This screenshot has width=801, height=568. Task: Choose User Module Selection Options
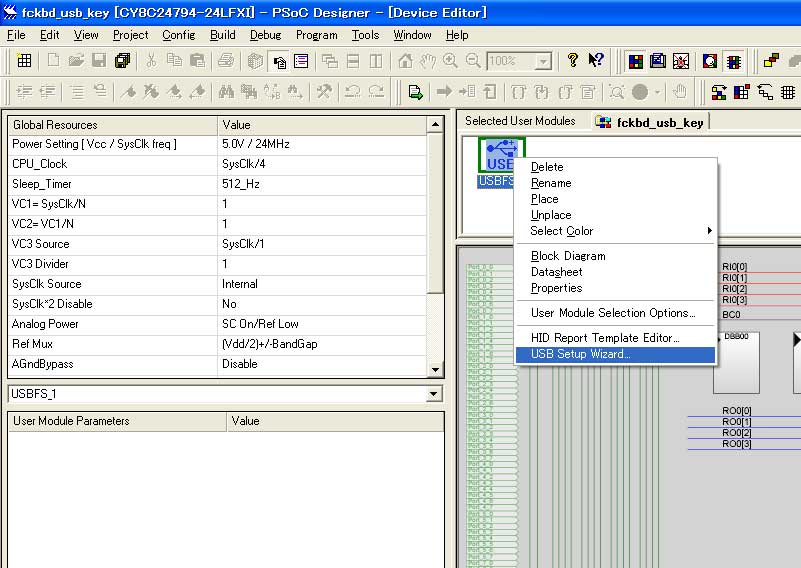[615, 313]
